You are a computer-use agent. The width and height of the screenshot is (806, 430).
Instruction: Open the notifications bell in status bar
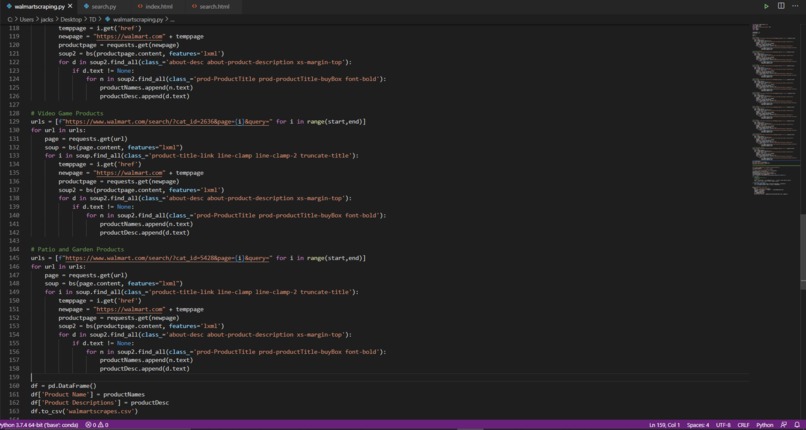[797, 425]
